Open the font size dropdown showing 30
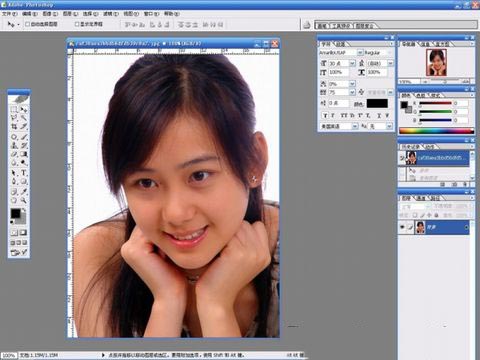This screenshot has height=360, width=480. click(x=352, y=63)
